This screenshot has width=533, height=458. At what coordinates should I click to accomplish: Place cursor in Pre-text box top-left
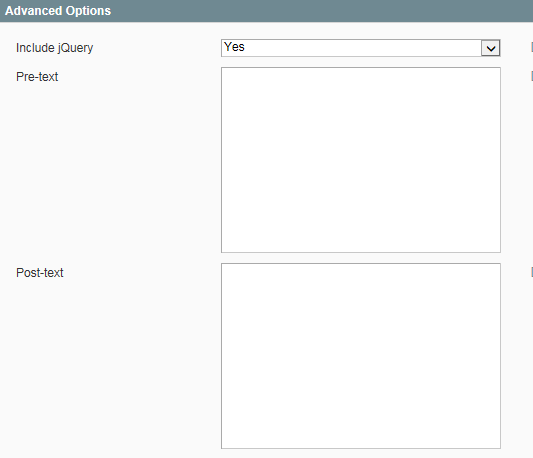tap(226, 72)
